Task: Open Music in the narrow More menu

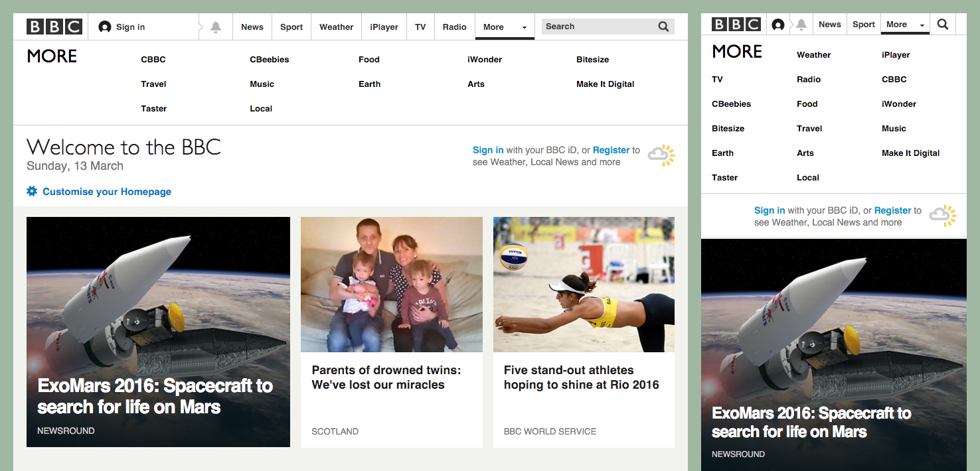Action: (894, 129)
